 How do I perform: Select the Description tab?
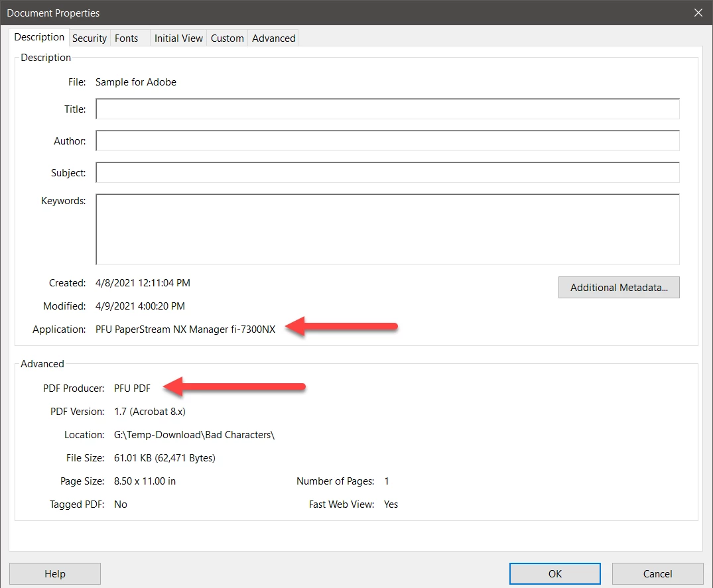click(x=39, y=37)
